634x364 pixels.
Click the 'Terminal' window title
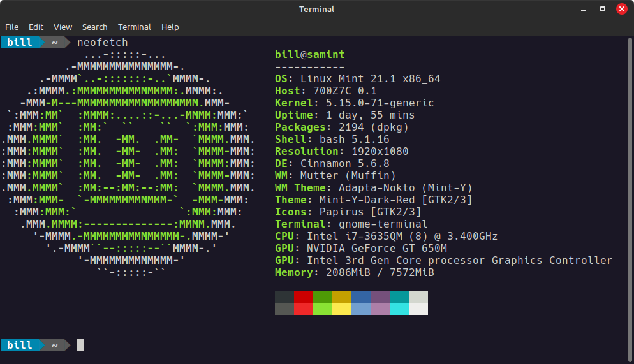tap(316, 9)
